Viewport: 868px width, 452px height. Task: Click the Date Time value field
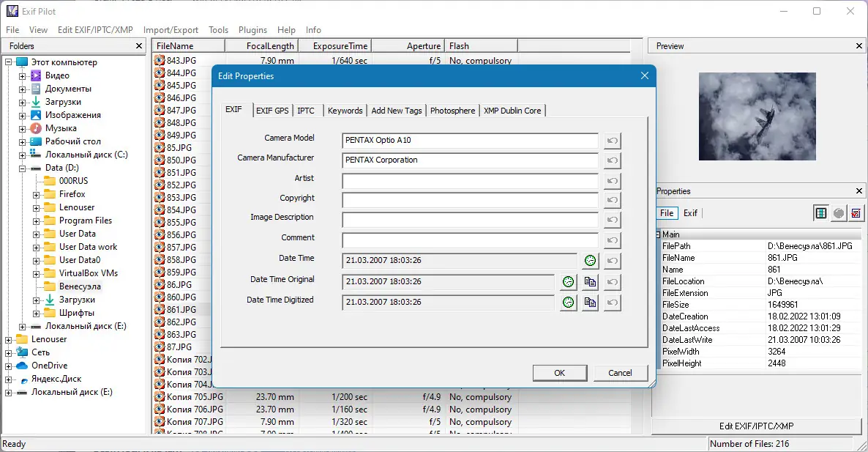tap(460, 260)
